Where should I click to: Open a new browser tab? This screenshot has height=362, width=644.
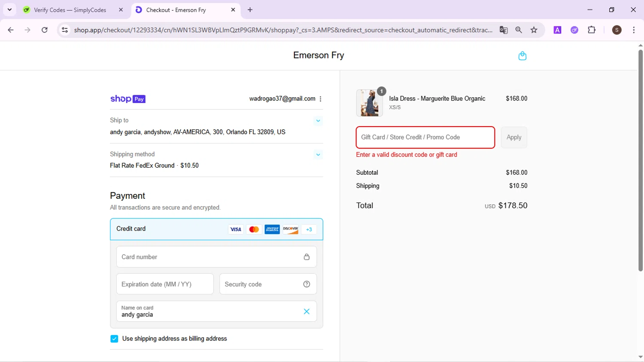250,10
